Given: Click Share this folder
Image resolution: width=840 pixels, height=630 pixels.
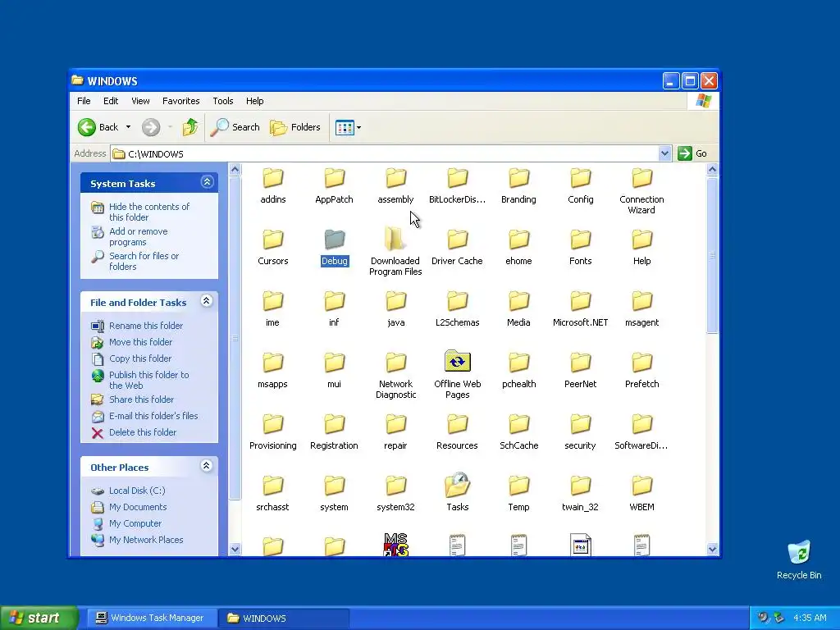Looking at the screenshot, I should pos(141,399).
